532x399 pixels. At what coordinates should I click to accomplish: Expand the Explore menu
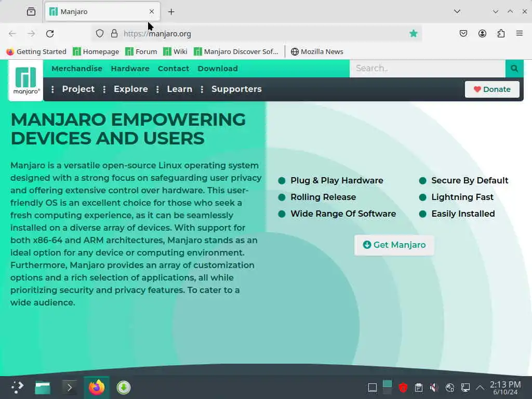pos(130,89)
